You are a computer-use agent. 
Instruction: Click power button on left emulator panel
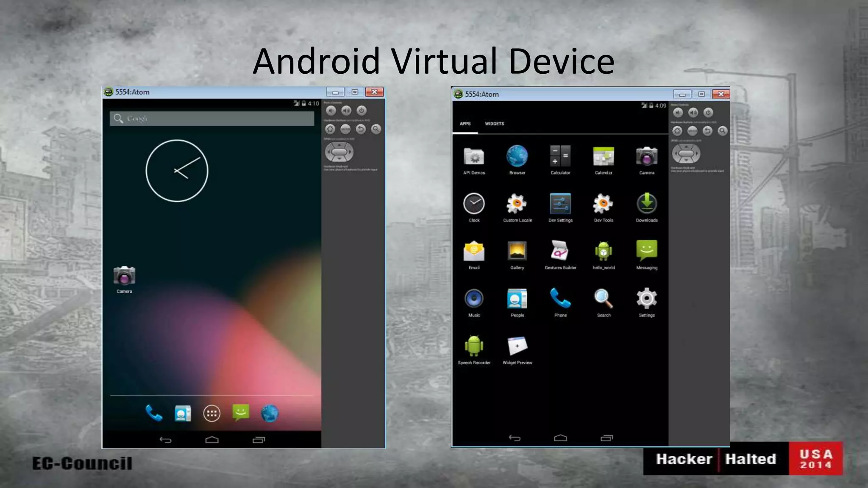point(362,111)
